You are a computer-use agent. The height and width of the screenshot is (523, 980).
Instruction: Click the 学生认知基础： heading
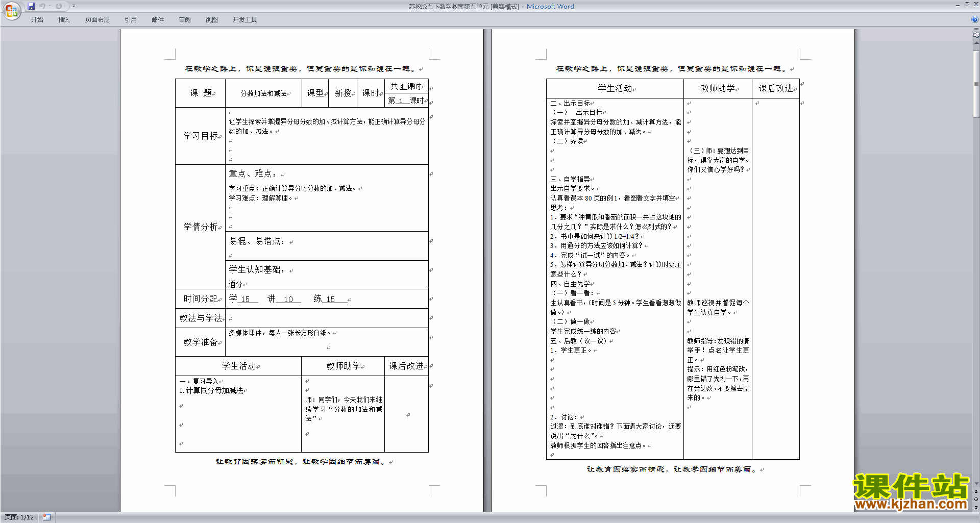point(257,269)
